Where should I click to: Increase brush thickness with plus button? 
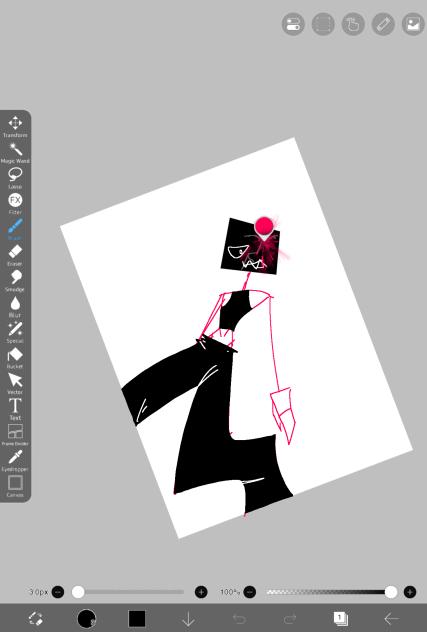201,592
